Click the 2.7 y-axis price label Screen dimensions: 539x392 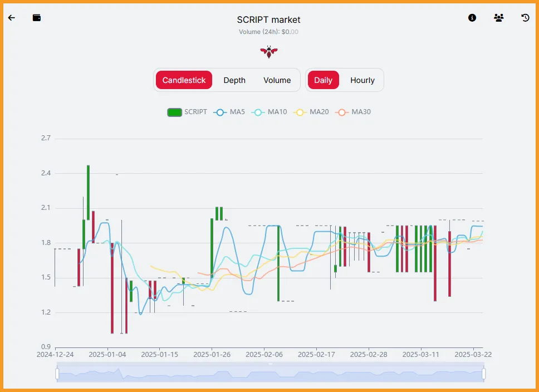pyautogui.click(x=46, y=138)
